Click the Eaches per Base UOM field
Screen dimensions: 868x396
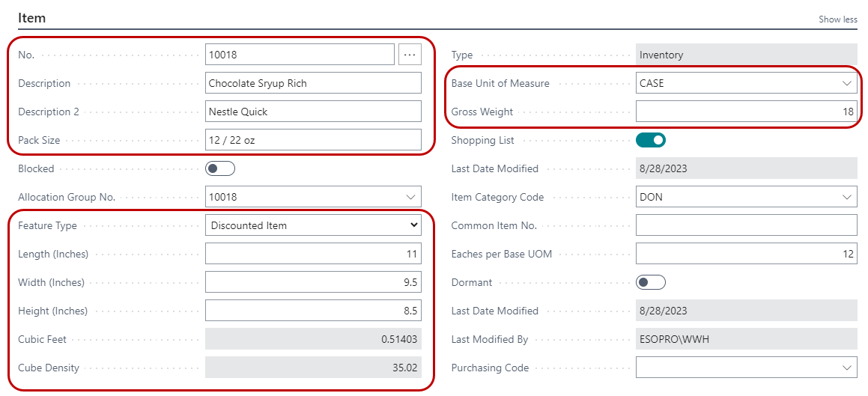pyautogui.click(x=745, y=254)
